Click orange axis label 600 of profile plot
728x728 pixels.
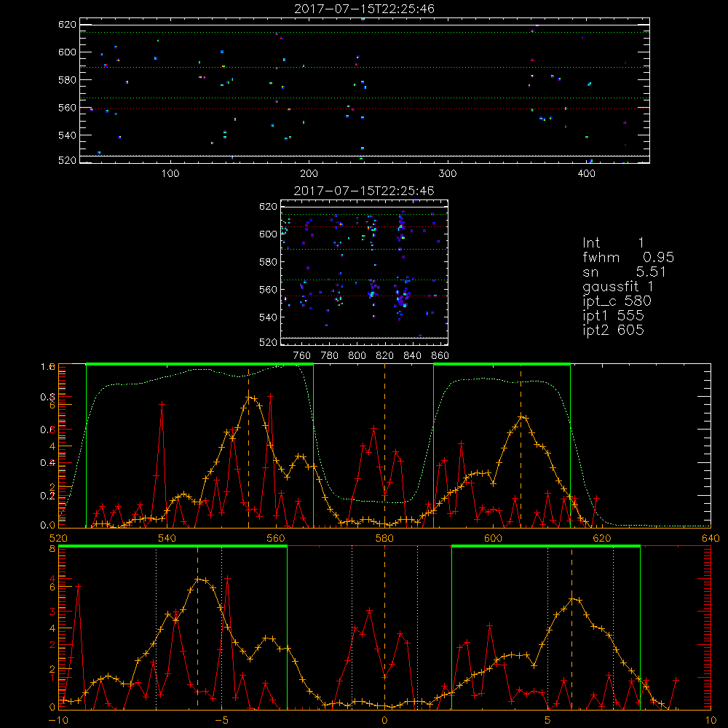[x=494, y=539]
